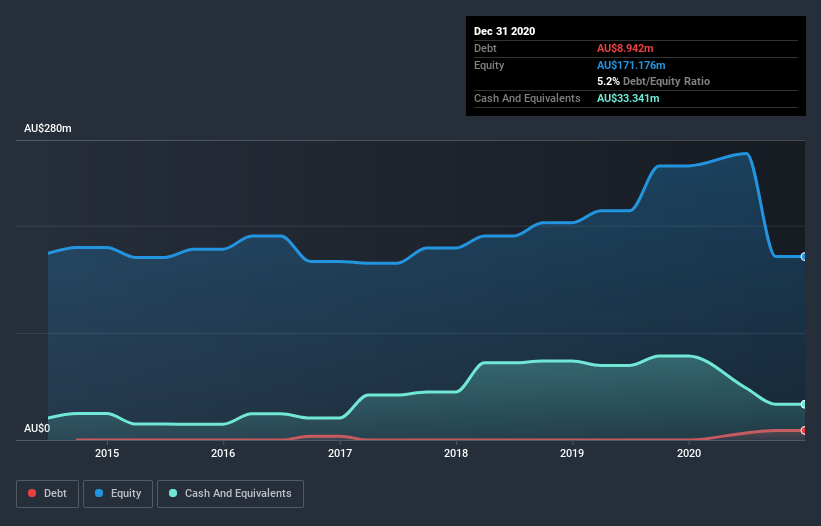
Task: Click the Debt label in tooltip
Action: pyautogui.click(x=485, y=48)
